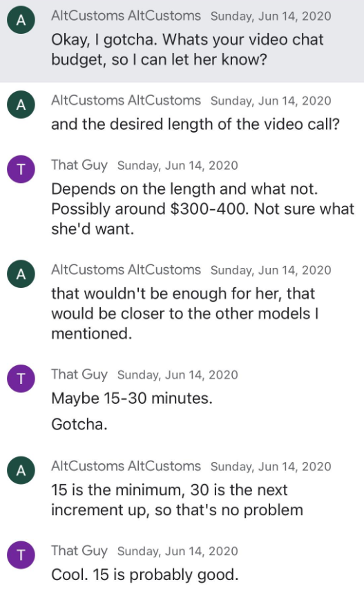364x589 pixels.
Task: Open the purple T avatar beside the 'Depends on the length' message
Action: (21, 169)
